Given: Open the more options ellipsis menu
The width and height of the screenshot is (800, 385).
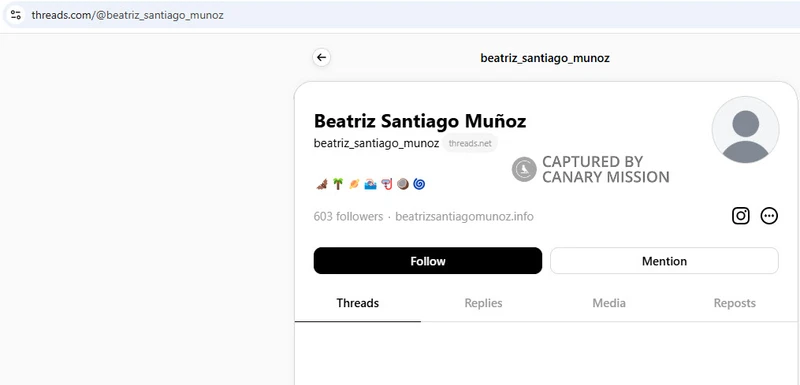Looking at the screenshot, I should [x=769, y=216].
